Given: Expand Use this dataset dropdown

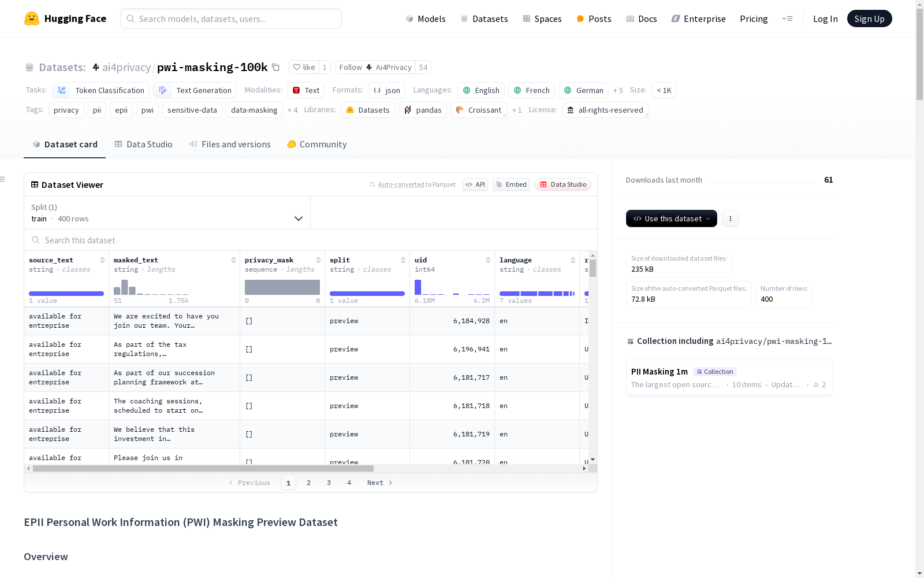Looking at the screenshot, I should (672, 218).
